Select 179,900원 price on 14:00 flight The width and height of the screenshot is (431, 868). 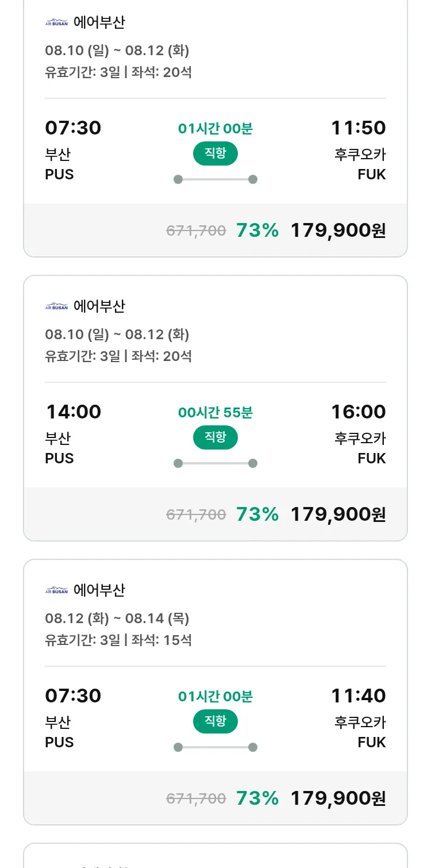click(x=338, y=514)
